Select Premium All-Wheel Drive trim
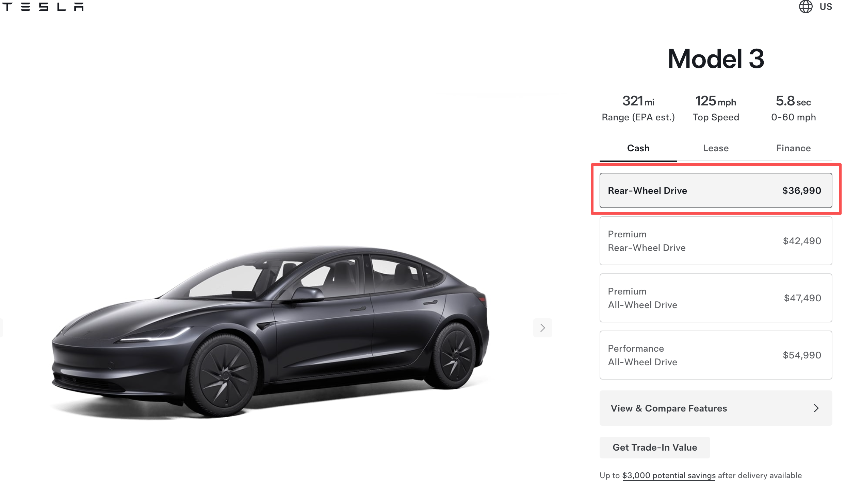This screenshot has width=846, height=504. (716, 298)
